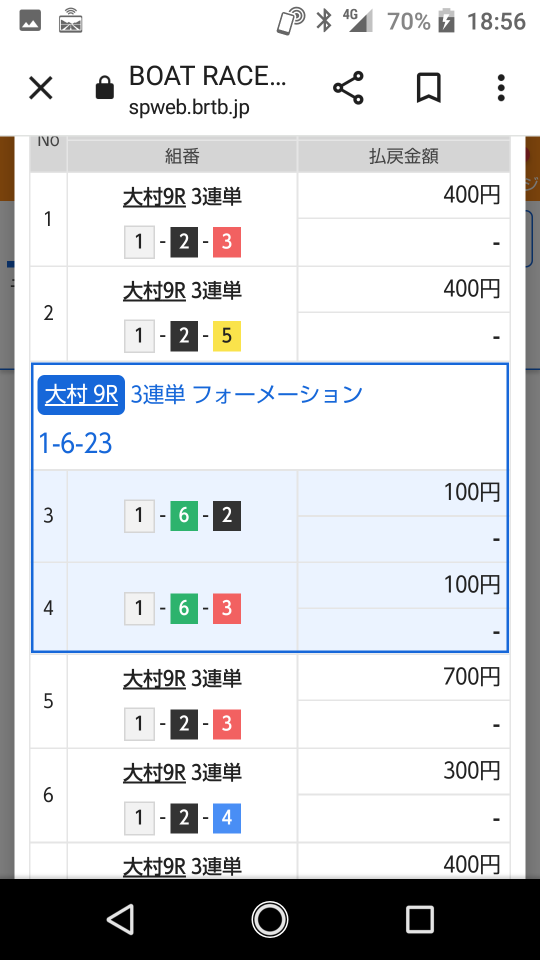Tap the padlock site security icon
Screen dimensions: 540x960
click(105, 88)
